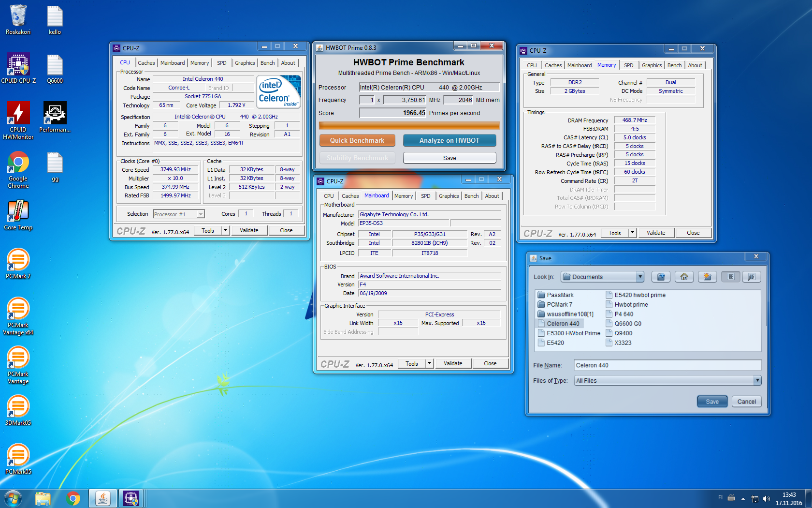812x508 pixels.
Task: Launch Google Chrome from desktop
Action: point(18,170)
